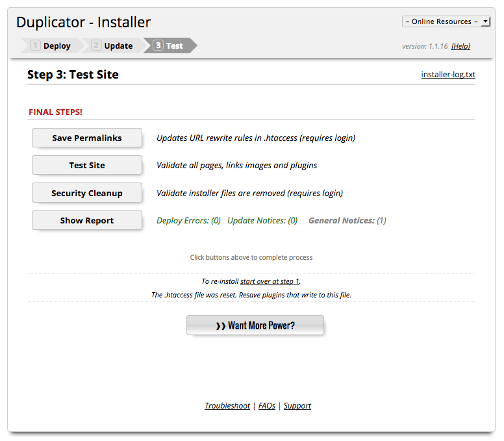Click the Test Site button
The width and height of the screenshot is (504, 441).
87,165
